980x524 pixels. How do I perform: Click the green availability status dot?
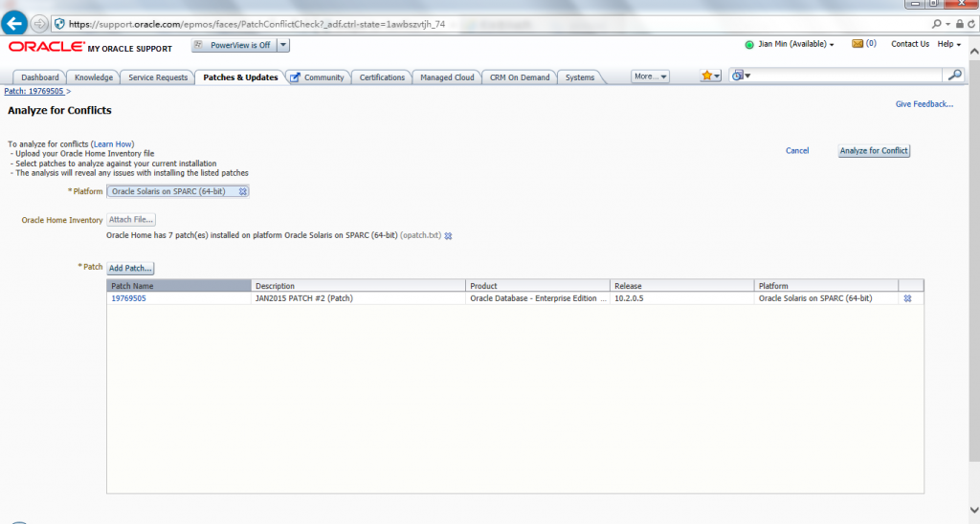pyautogui.click(x=749, y=44)
